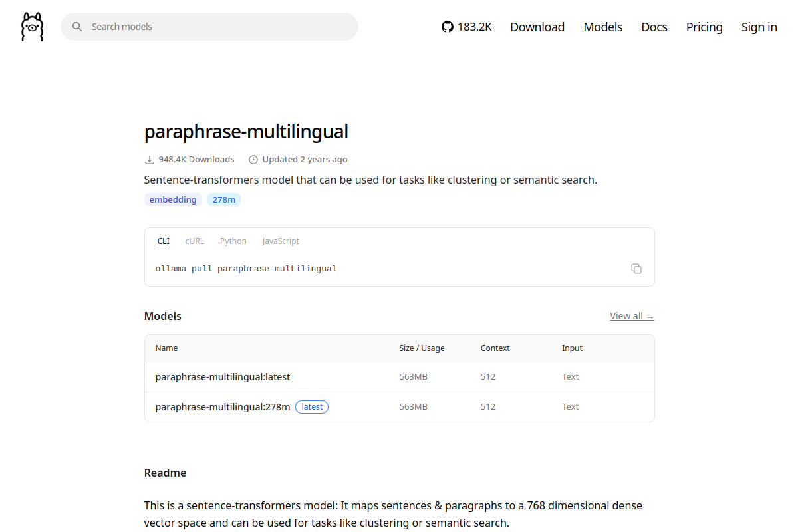Click the updated clock icon

(x=253, y=160)
